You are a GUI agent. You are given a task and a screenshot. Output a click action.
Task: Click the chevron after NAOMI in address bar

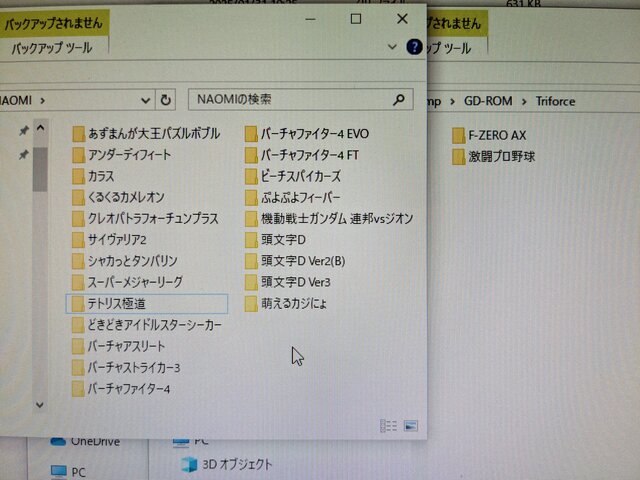pyautogui.click(x=42, y=100)
